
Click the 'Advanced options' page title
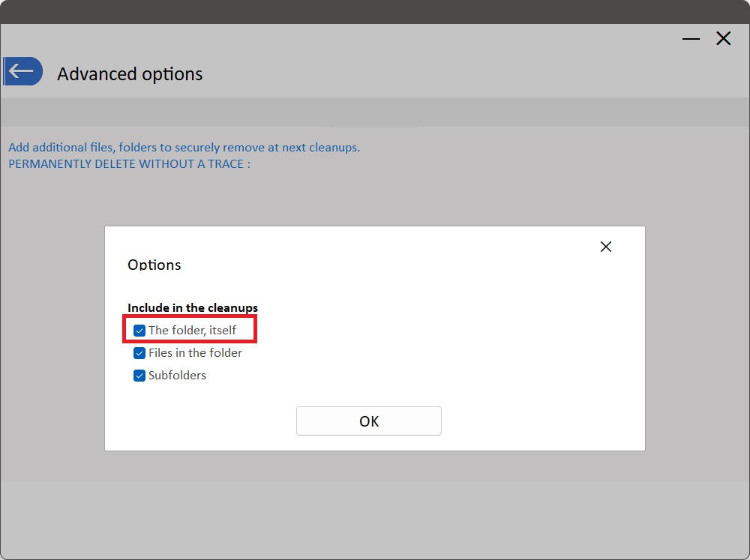coord(130,74)
